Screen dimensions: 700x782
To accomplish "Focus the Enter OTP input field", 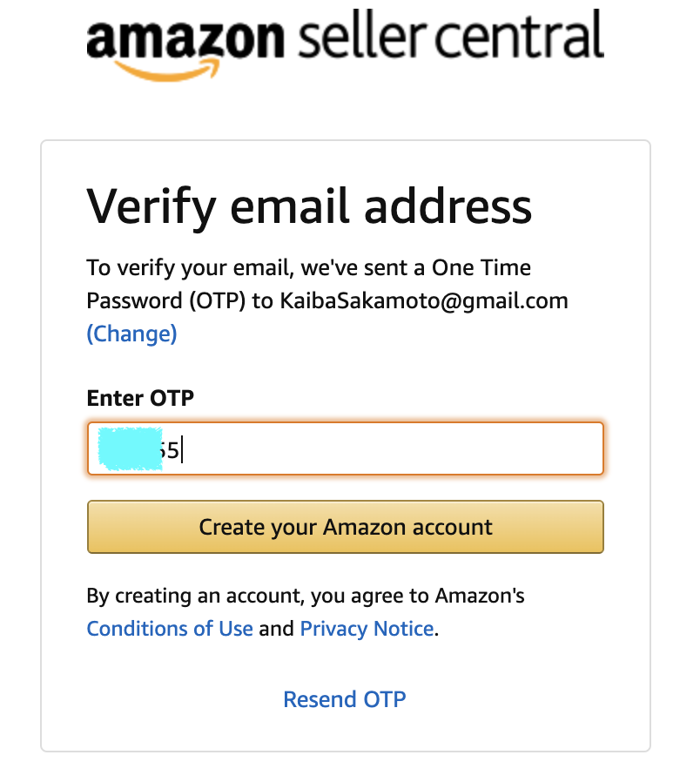I will point(345,448).
